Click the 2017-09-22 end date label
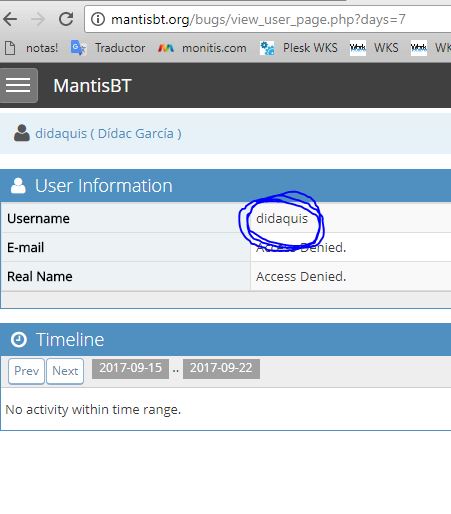This screenshot has width=451, height=514. click(x=221, y=369)
